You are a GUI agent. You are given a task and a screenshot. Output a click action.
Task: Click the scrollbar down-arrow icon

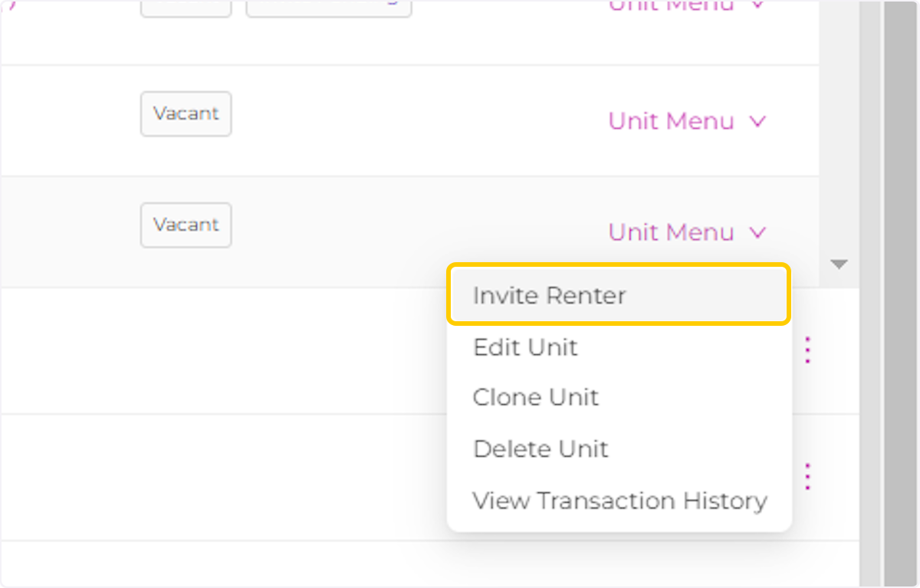pos(839,264)
